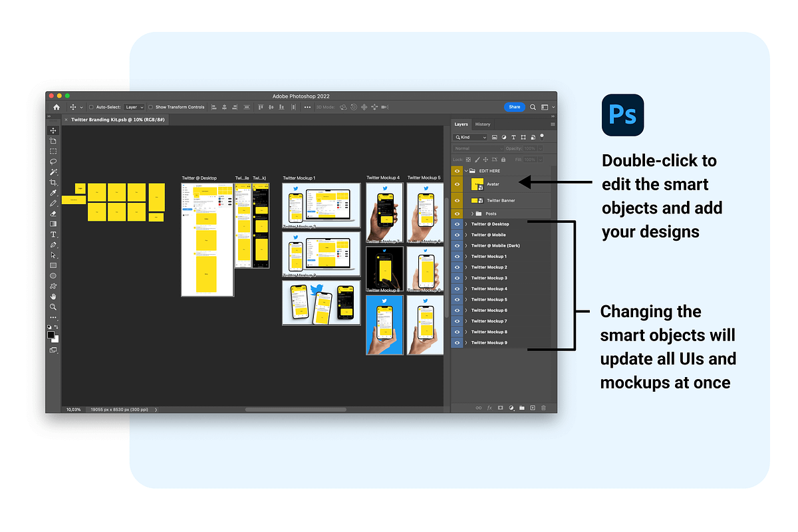Select the Pen tool
Viewport: 798px width, 532px height.
(53, 245)
